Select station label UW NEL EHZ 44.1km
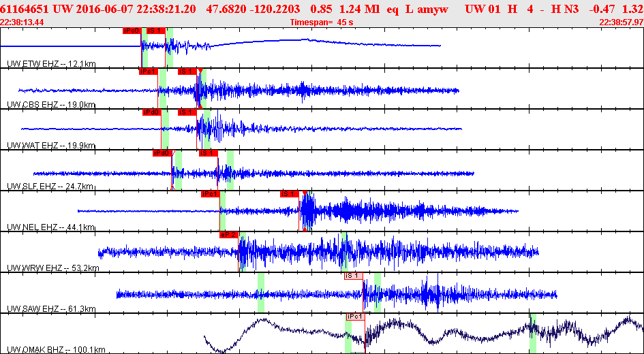The height and width of the screenshot is (354, 644). coord(51,227)
